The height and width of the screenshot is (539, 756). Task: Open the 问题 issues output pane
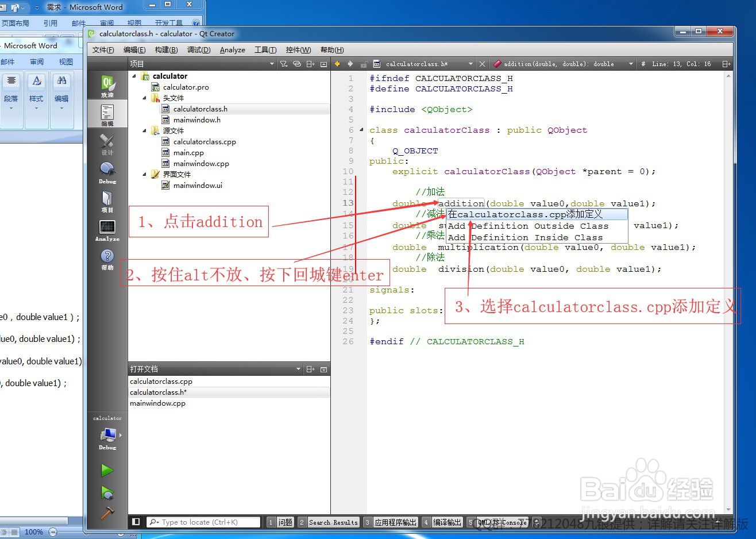pyautogui.click(x=280, y=522)
